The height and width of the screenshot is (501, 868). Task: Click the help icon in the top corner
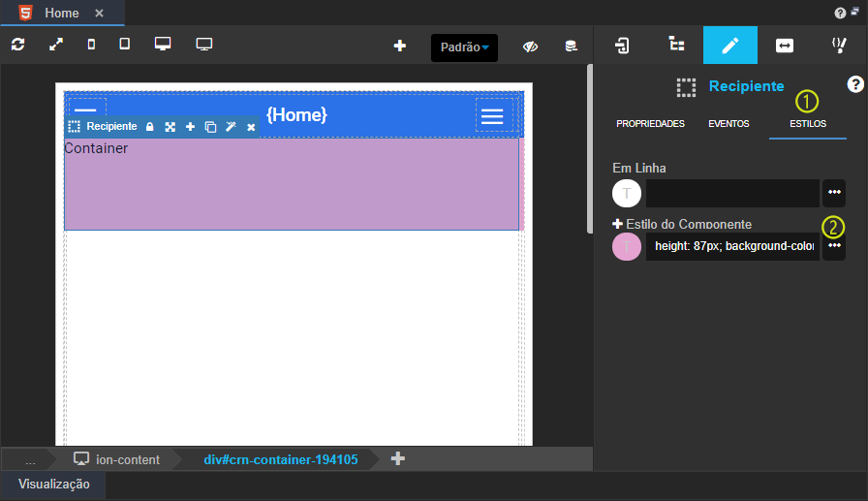(x=840, y=14)
